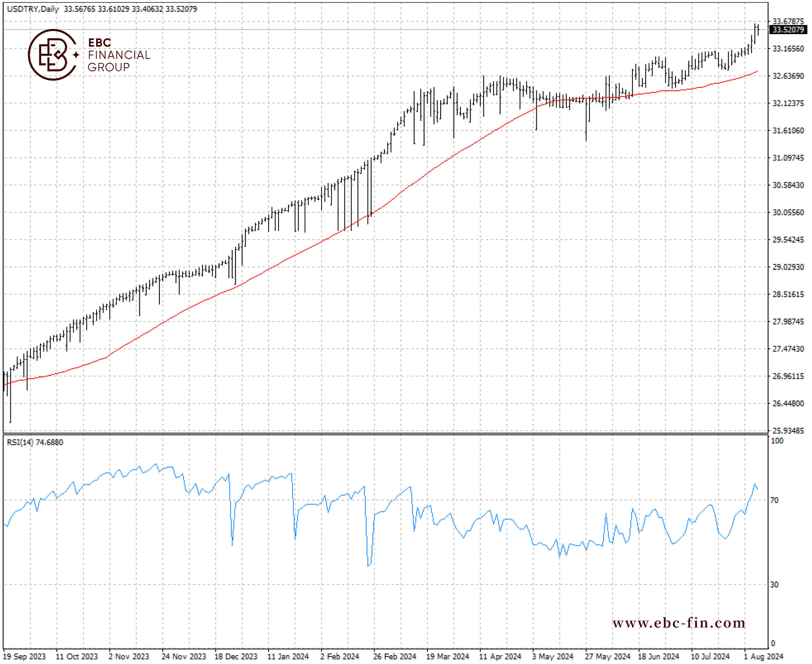The height and width of the screenshot is (664, 812).
Task: Click the 18 Jun 2024 date label
Action: coord(659,656)
